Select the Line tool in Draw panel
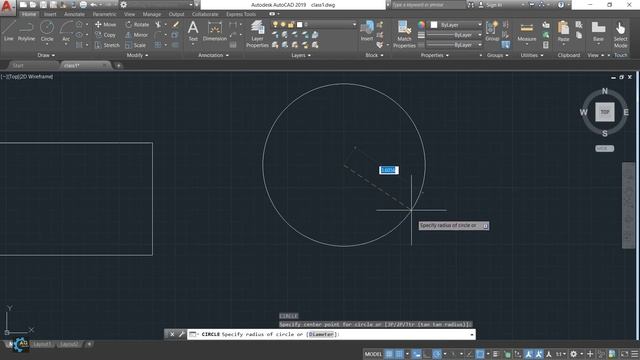The height and width of the screenshot is (360, 640). (9, 31)
